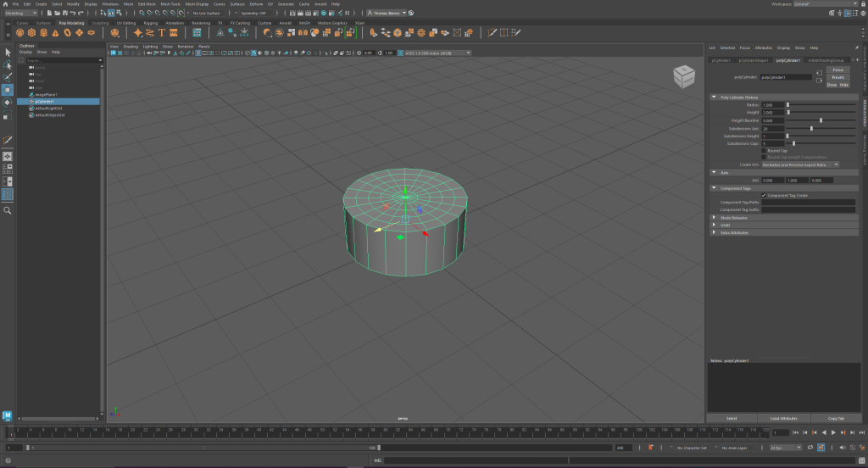Click the Load Attributes button
868x468 pixels.
[x=784, y=418]
